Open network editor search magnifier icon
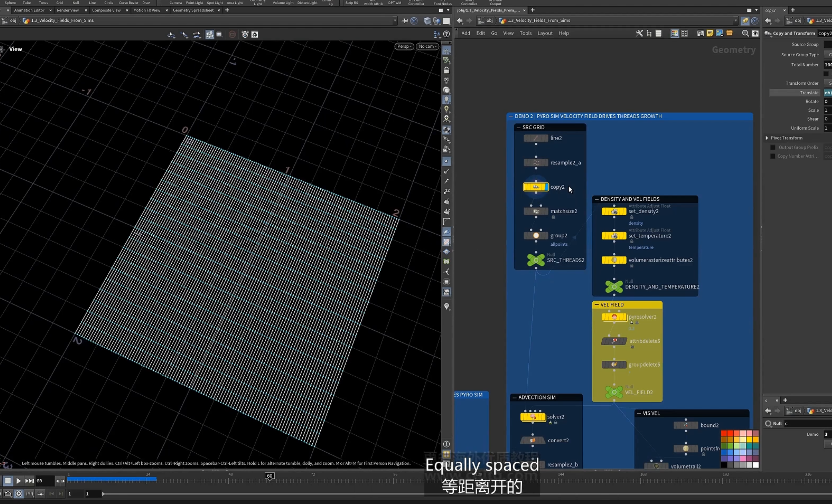 [745, 34]
